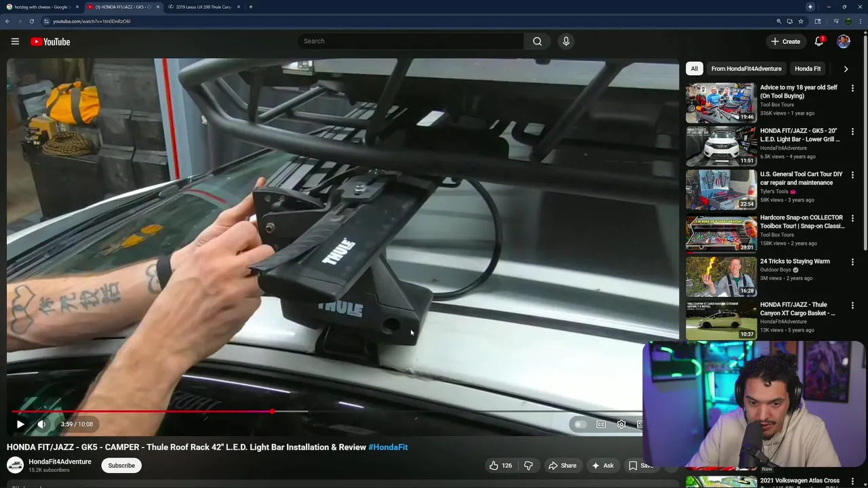Screen dimensions: 868x488
Task: Open 2021 Volkswagen Atlas Cross video title
Action: pos(800,481)
